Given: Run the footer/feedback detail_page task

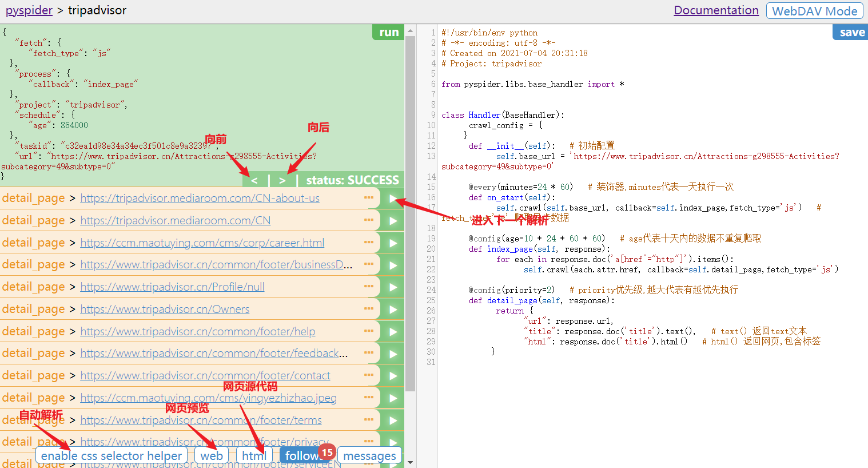Looking at the screenshot, I should pos(393,354).
